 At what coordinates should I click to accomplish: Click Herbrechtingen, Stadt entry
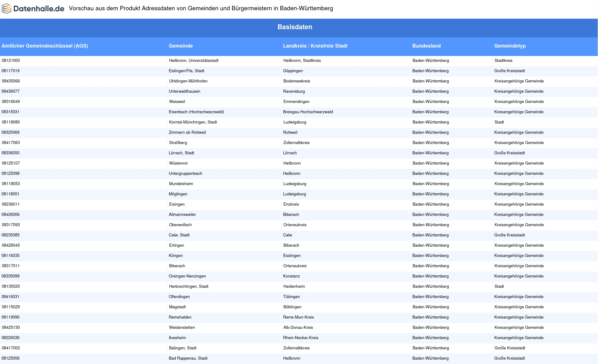tap(189, 287)
